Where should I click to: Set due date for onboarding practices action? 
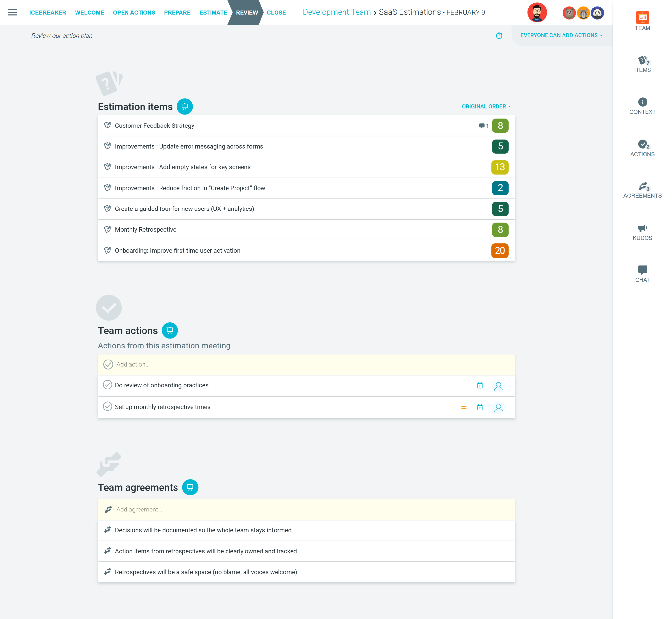pyautogui.click(x=480, y=386)
